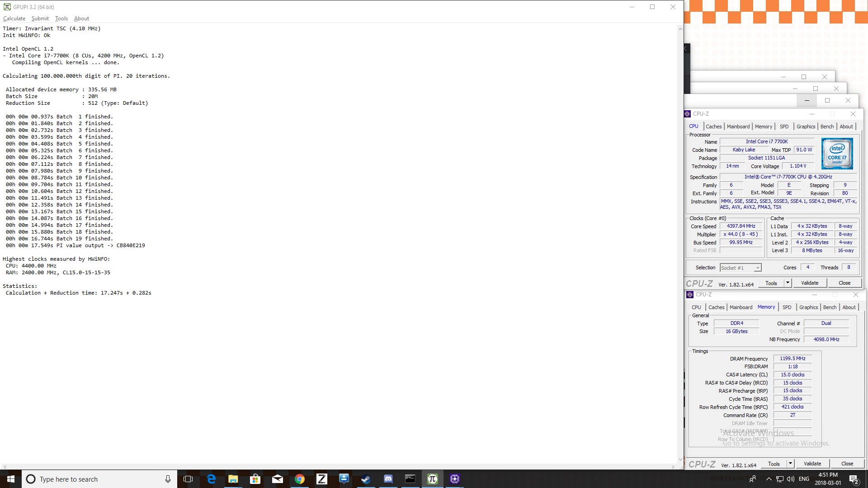868x488 pixels.
Task: Select Memory tab in bottom CPU-Z
Action: click(x=766, y=307)
